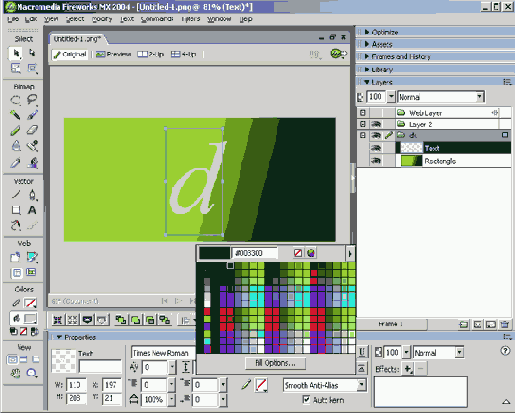Open the Window menu
The width and height of the screenshot is (515, 413).
219,19
